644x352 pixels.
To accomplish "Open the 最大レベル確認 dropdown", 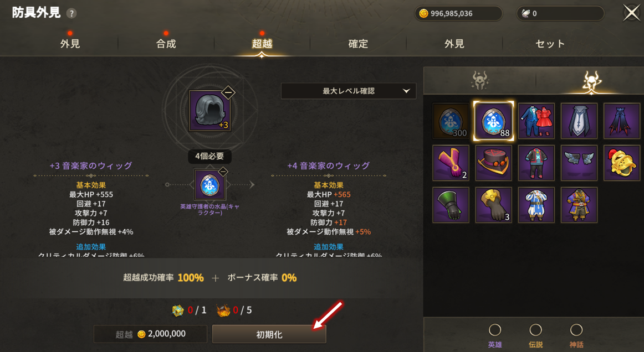I will (x=348, y=91).
